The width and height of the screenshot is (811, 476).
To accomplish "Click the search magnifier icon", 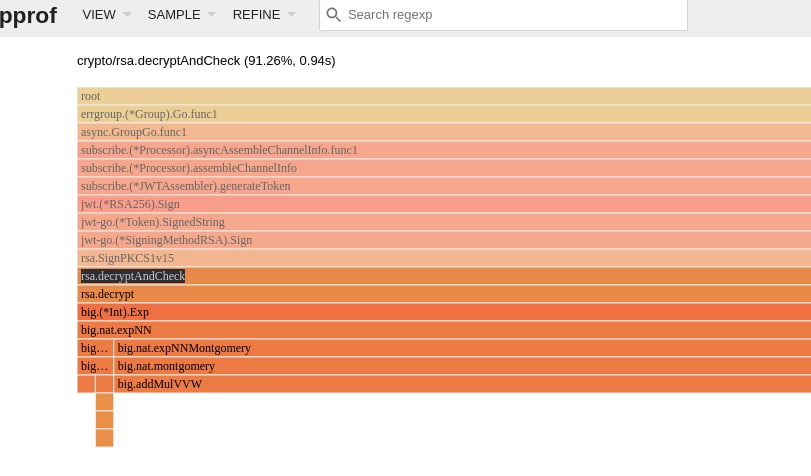I will pyautogui.click(x=334, y=14).
